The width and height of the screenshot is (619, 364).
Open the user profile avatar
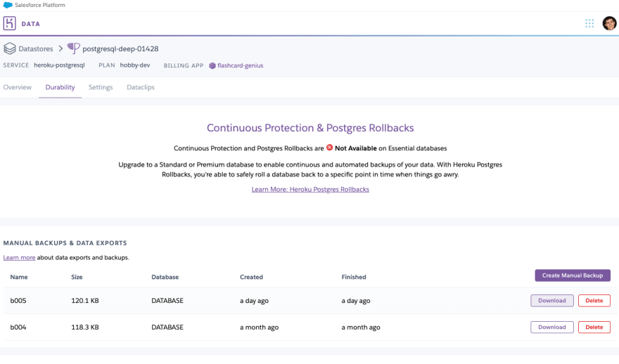point(610,23)
